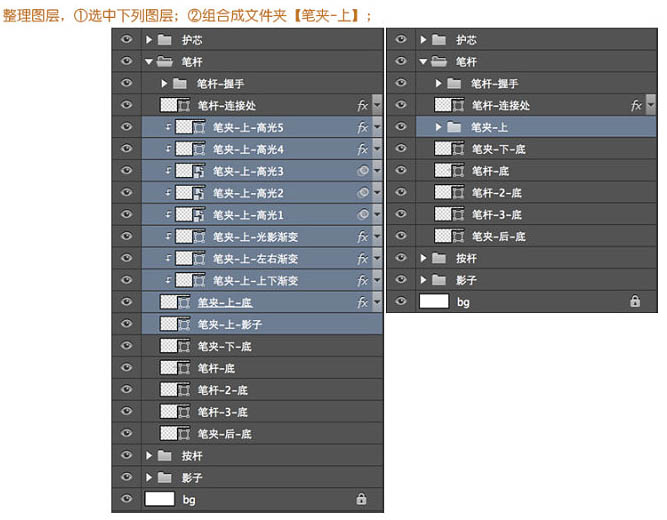Expand 护芯 group in left panel

pos(148,40)
